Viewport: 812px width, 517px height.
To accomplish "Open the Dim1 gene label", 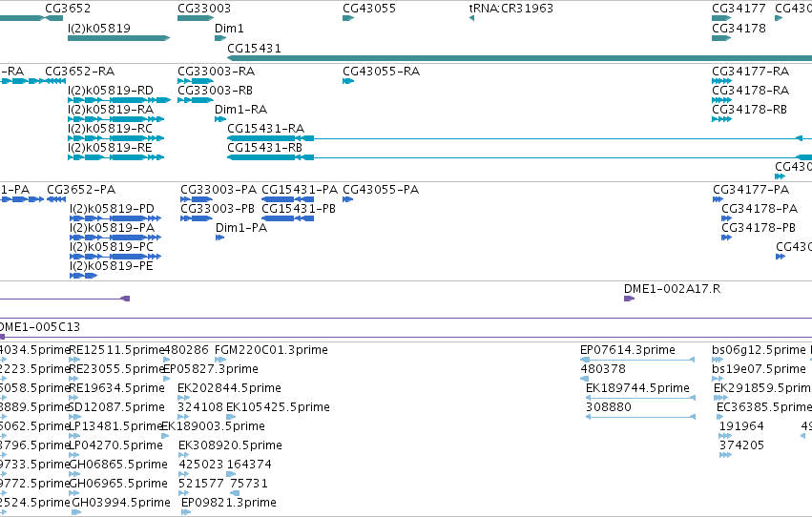I will (x=229, y=29).
